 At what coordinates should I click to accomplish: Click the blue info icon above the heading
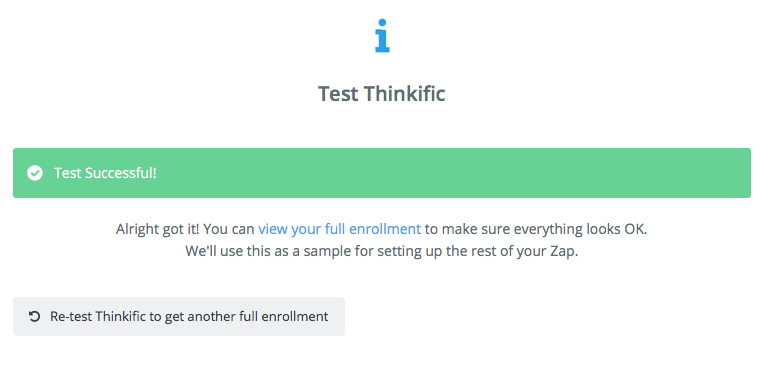tap(382, 35)
